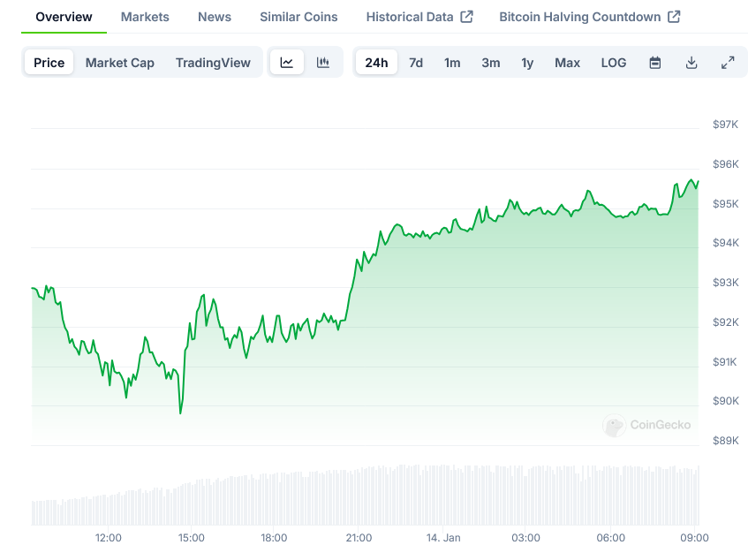
Task: Switch to line chart view icon
Action: tap(287, 63)
